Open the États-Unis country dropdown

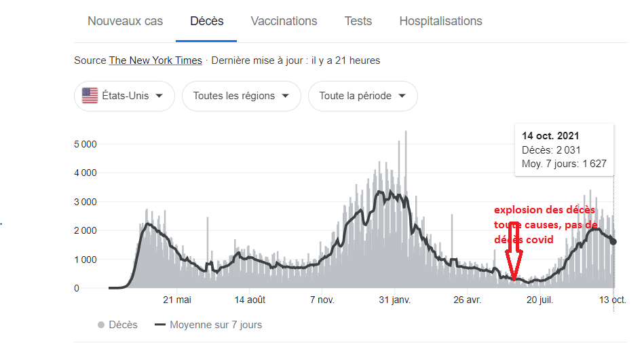[124, 96]
